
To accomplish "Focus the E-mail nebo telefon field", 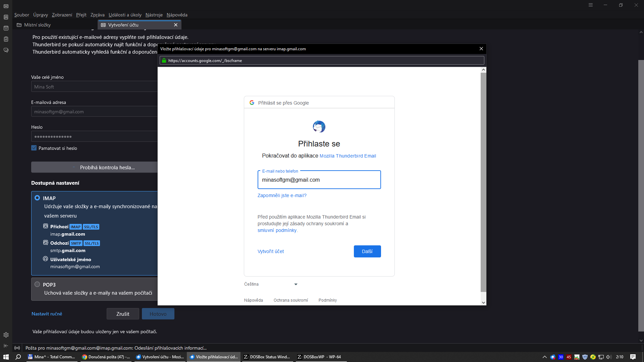I will click(x=319, y=180).
